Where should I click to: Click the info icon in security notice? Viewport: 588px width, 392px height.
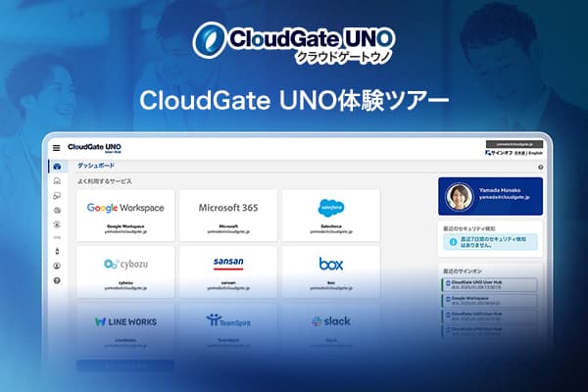[x=453, y=242]
